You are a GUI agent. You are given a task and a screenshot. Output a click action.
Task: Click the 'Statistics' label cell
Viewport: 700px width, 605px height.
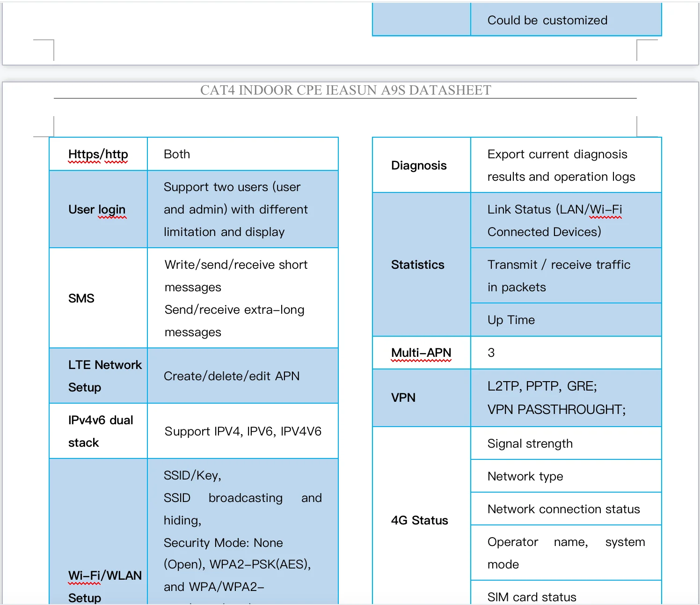[x=417, y=265]
